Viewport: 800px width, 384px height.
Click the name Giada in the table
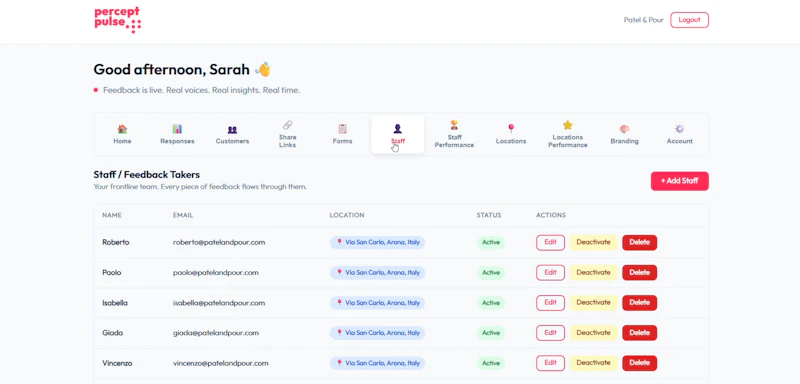(112, 333)
